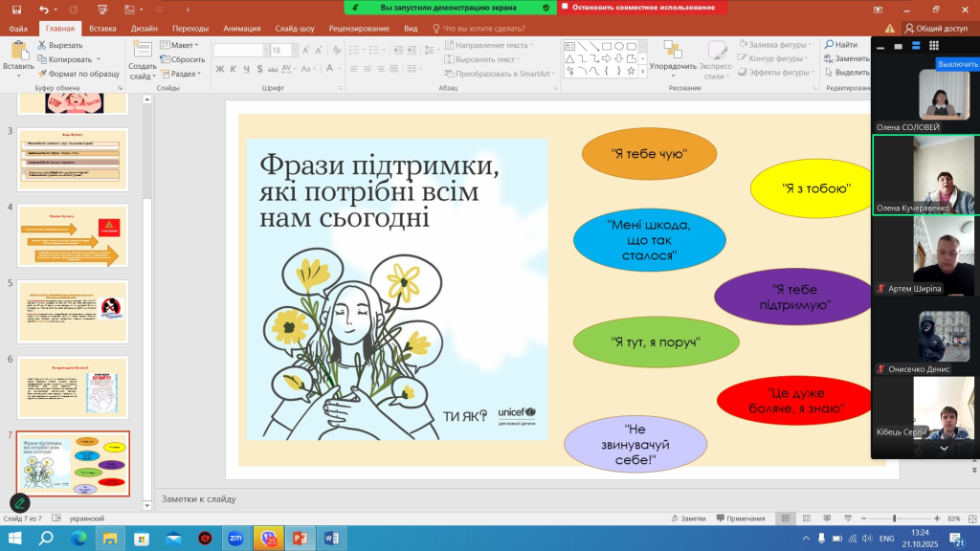
Task: Open Copy (Копировать) dropdown arrow
Action: pyautogui.click(x=99, y=59)
